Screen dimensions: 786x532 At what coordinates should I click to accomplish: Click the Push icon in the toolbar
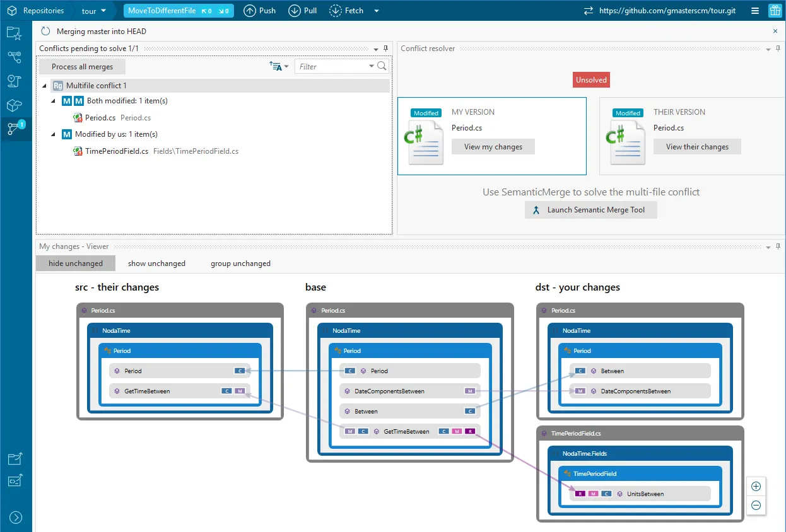(x=250, y=11)
